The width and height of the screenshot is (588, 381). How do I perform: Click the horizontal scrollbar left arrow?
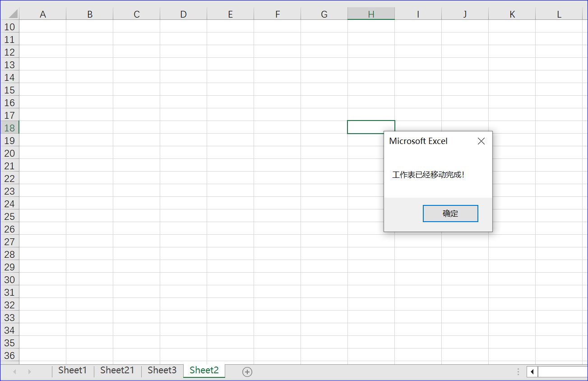click(532, 372)
